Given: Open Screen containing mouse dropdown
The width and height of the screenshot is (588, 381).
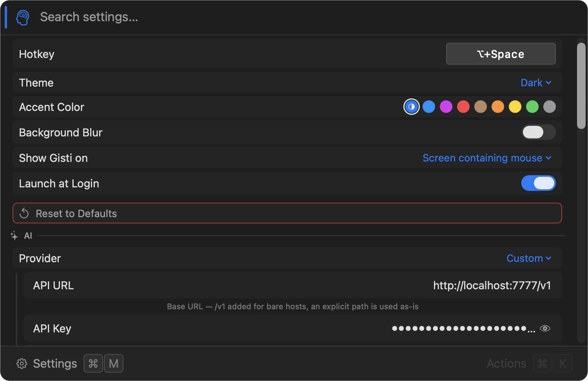Looking at the screenshot, I should (x=487, y=158).
